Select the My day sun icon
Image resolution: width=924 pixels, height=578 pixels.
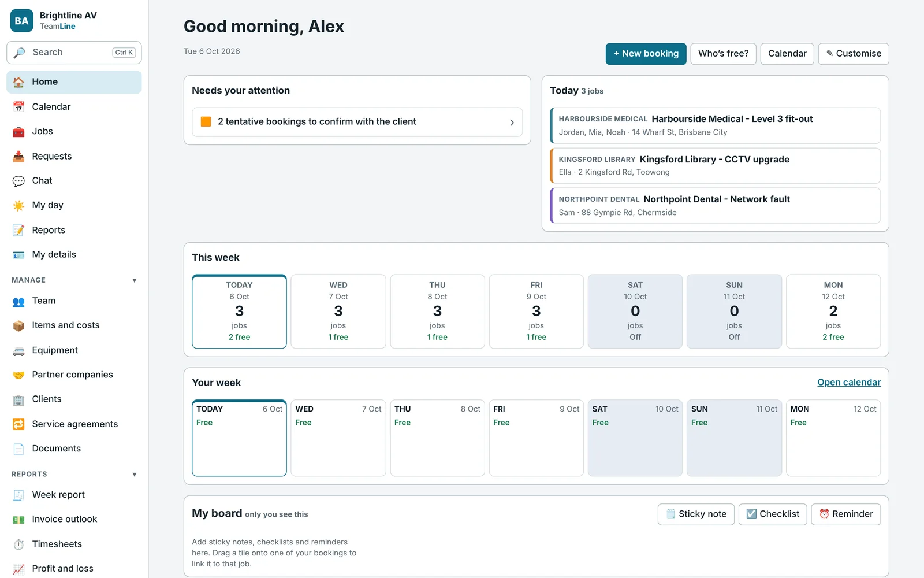(18, 205)
